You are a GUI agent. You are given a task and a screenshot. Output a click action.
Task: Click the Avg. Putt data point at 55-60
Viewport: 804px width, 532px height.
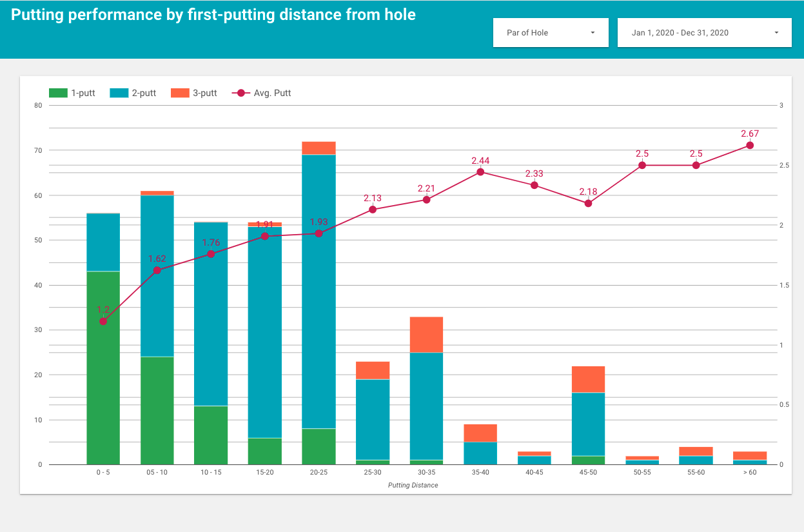pos(696,165)
